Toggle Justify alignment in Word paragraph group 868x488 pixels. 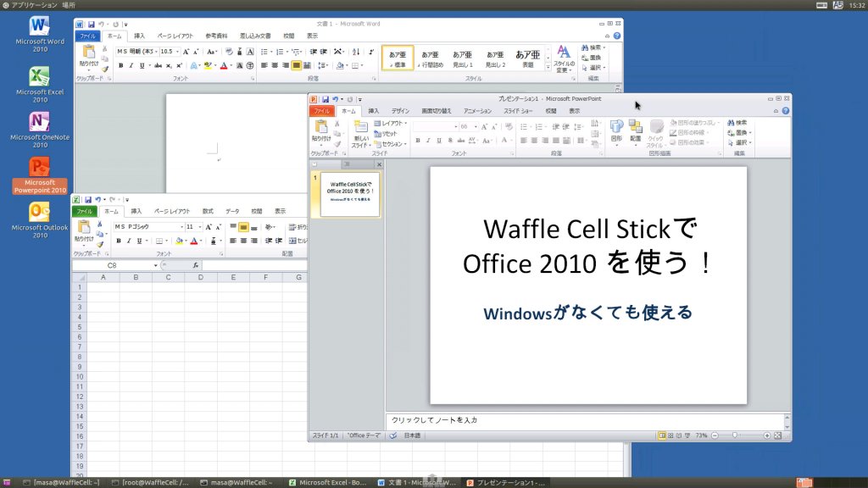296,66
